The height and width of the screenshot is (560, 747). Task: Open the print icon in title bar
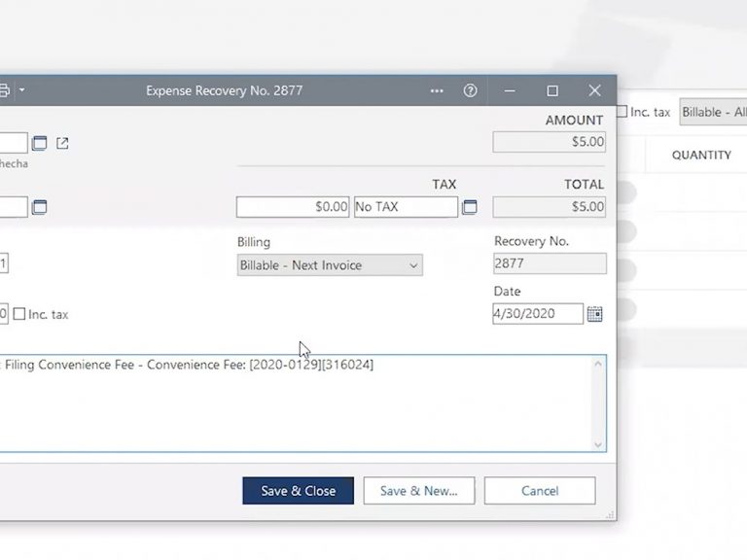[4, 90]
